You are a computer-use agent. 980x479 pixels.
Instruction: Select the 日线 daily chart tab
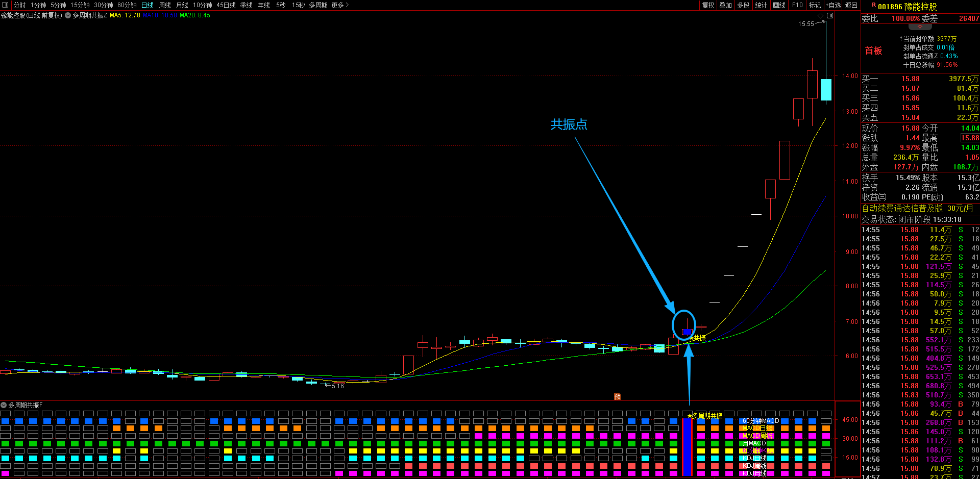coord(148,5)
